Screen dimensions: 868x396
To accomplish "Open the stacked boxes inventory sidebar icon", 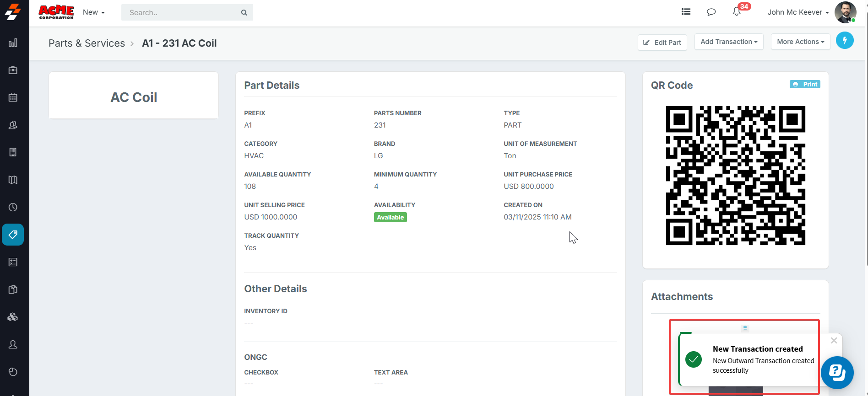I will (x=13, y=317).
